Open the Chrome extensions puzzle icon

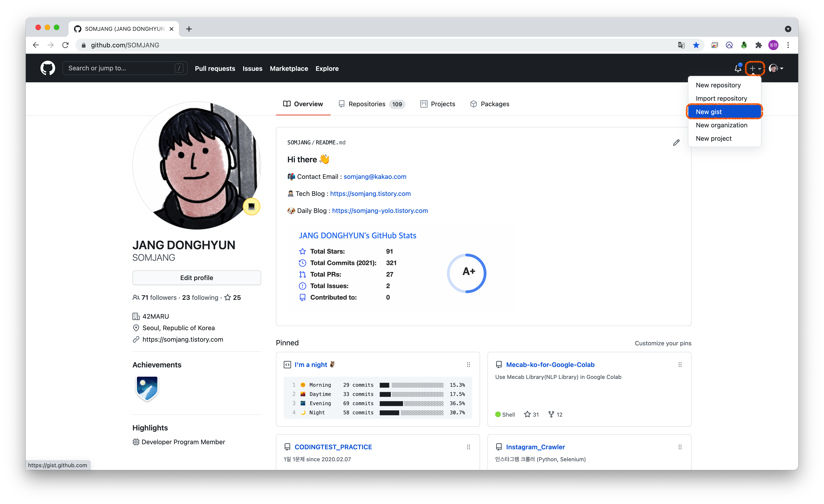758,45
